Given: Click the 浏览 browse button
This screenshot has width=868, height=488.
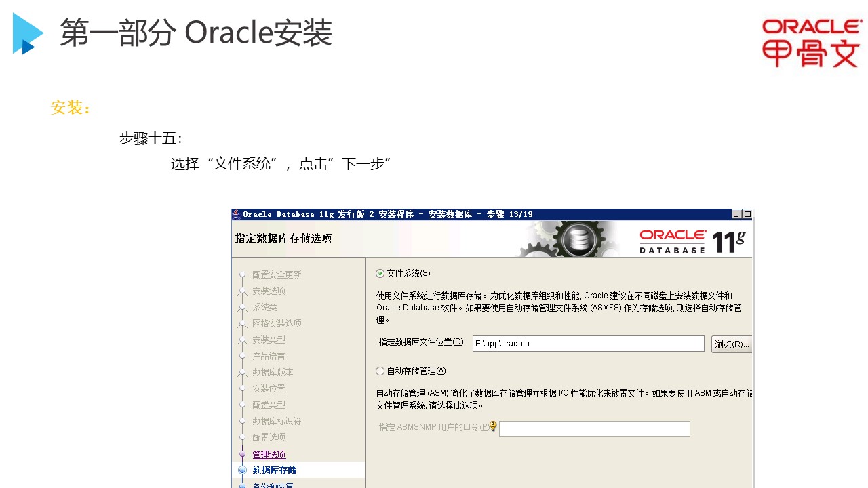Looking at the screenshot, I should [731, 344].
